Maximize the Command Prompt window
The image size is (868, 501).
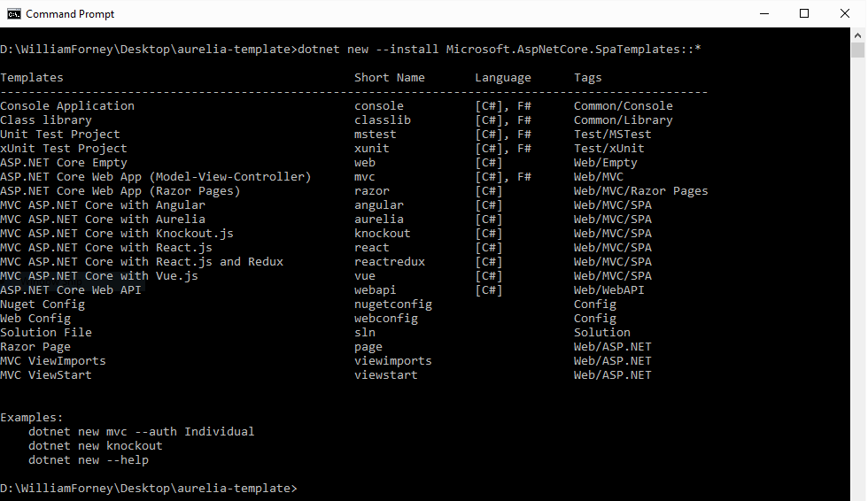coord(804,14)
